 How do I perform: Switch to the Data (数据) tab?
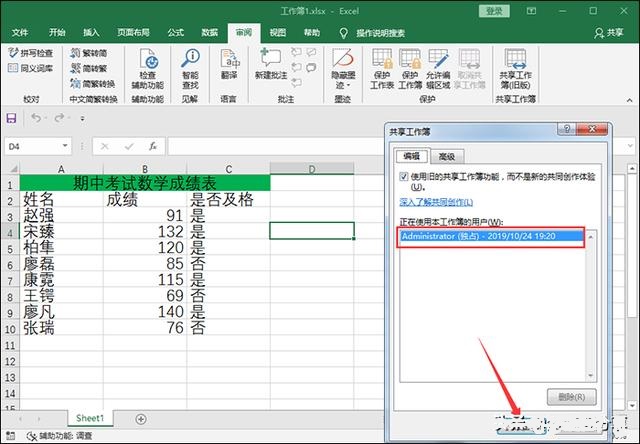pos(210,33)
